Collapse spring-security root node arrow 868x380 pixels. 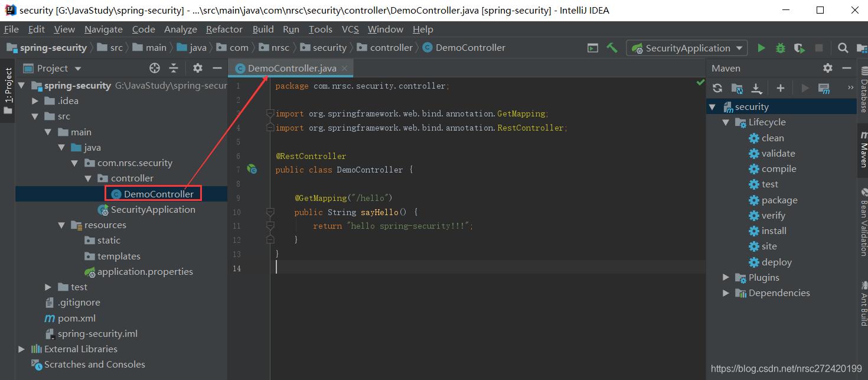(x=21, y=86)
